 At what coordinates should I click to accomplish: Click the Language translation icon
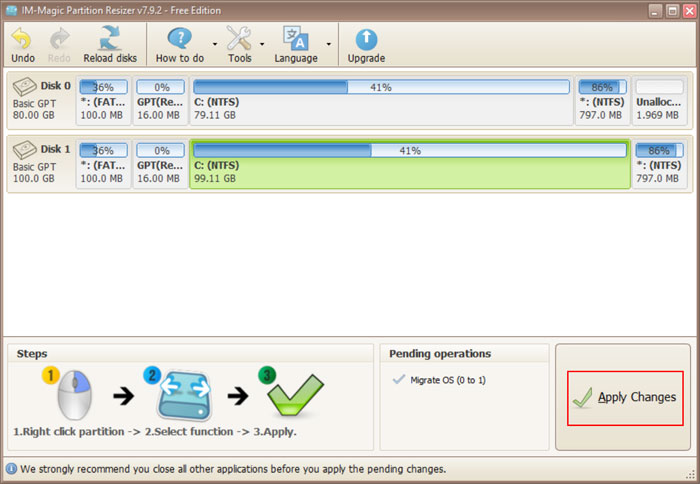(296, 38)
